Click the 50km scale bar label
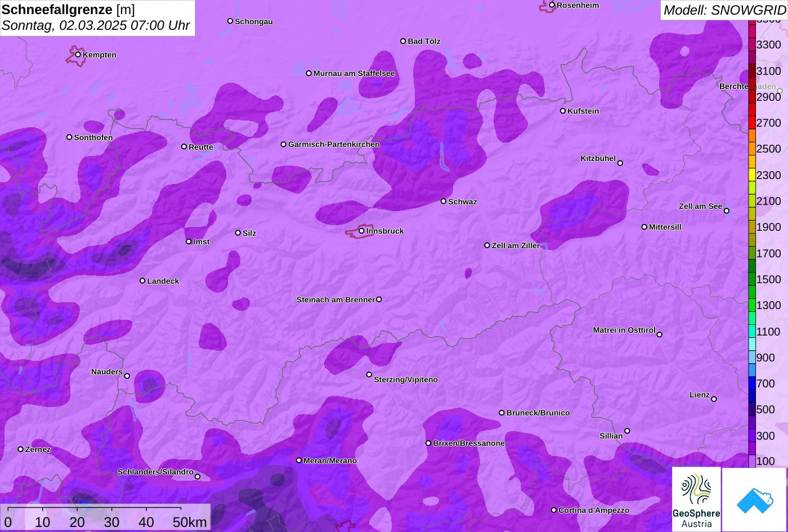The image size is (788, 532). click(190, 522)
